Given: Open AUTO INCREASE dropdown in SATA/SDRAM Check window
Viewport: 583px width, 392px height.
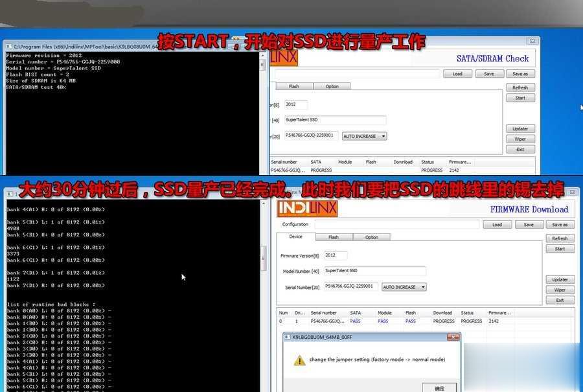Looking at the screenshot, I should [x=364, y=136].
